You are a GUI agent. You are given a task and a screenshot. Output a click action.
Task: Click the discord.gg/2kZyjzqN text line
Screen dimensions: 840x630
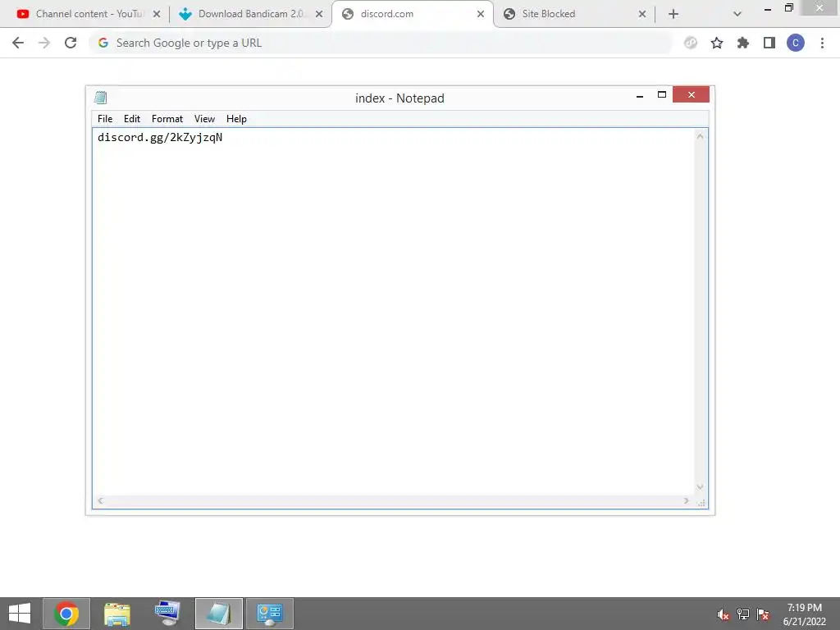point(160,138)
